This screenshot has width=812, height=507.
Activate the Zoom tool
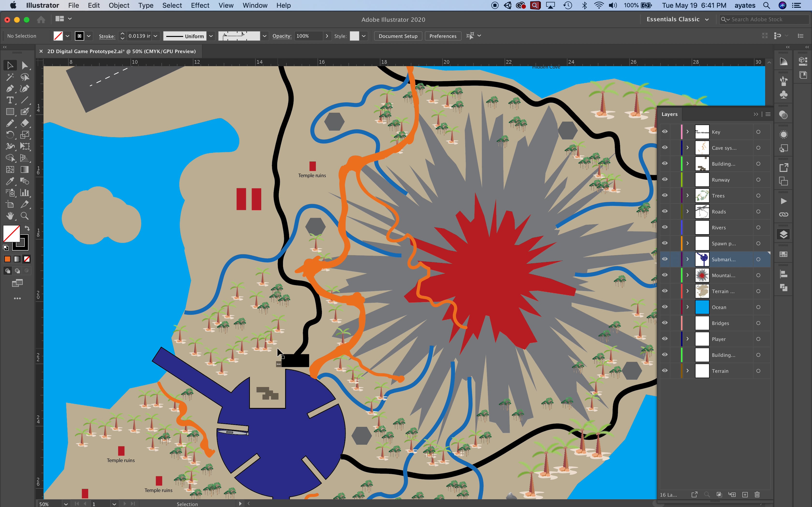pos(25,216)
